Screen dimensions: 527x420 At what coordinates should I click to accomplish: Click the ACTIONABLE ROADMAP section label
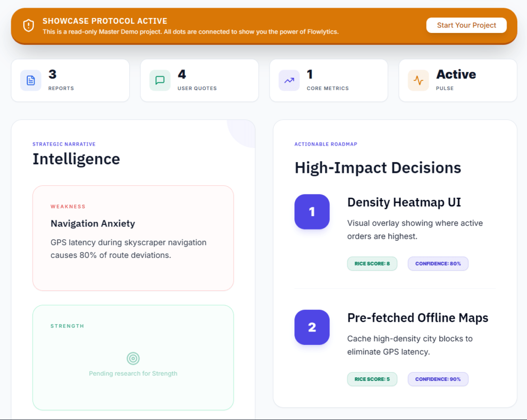(x=326, y=144)
